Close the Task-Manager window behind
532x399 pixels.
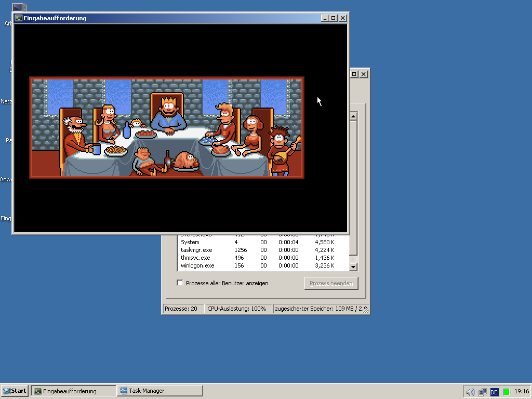363,74
